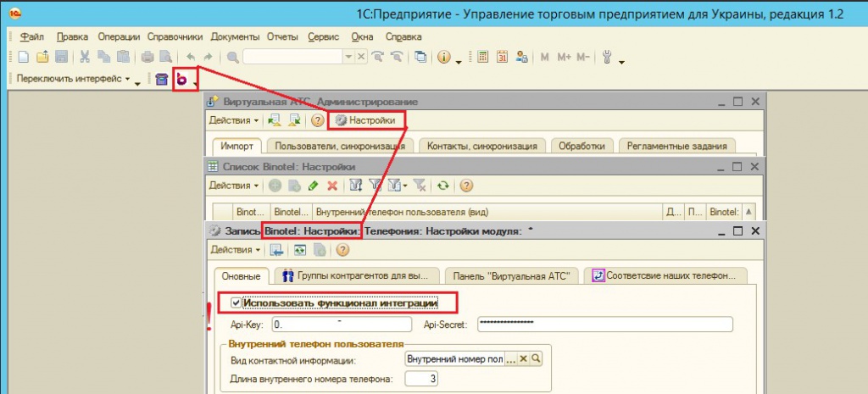Viewport: 868px width, 394px height.
Task: Click the Print preview icon
Action: pos(165,57)
